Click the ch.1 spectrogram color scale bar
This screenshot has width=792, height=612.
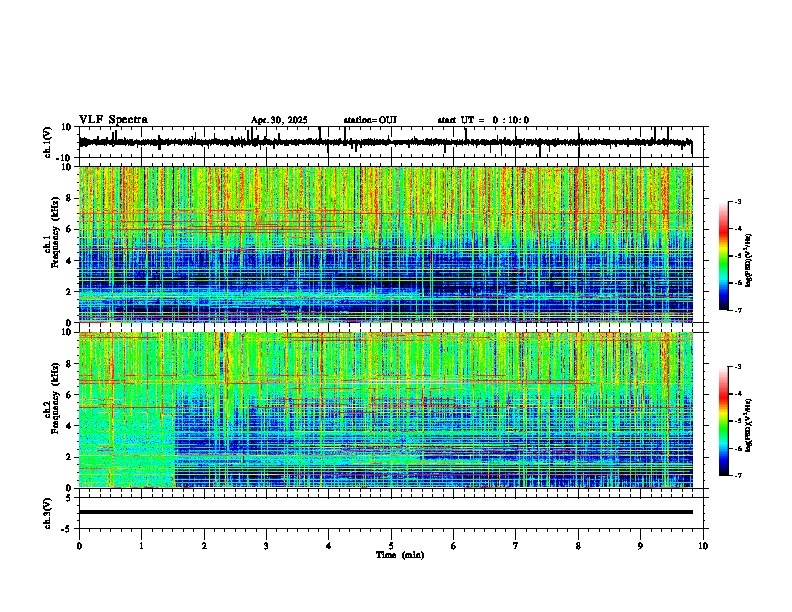coord(723,256)
